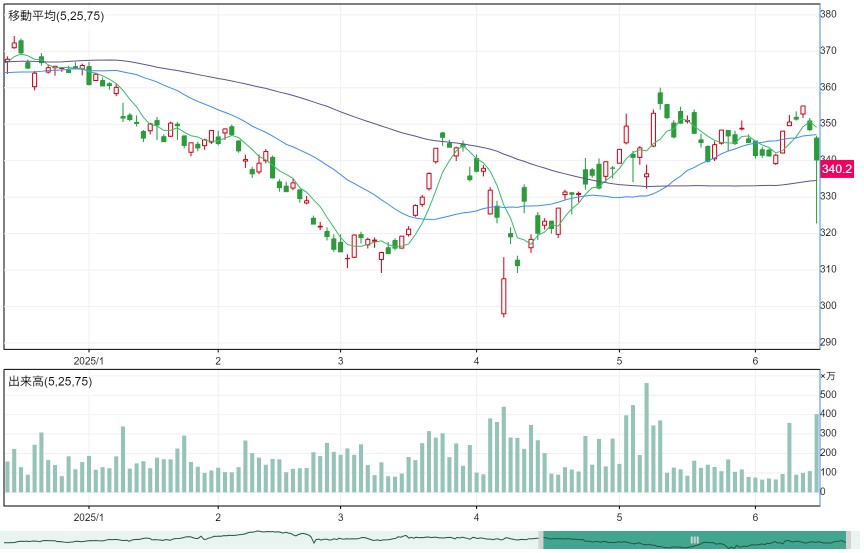Click the 2025/1 date label below price chart

pos(89,361)
